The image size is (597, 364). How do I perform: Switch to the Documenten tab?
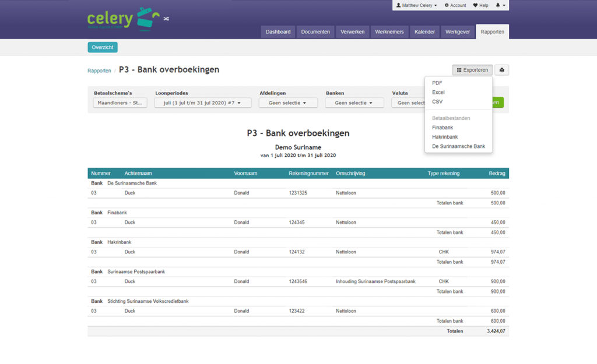(x=315, y=32)
